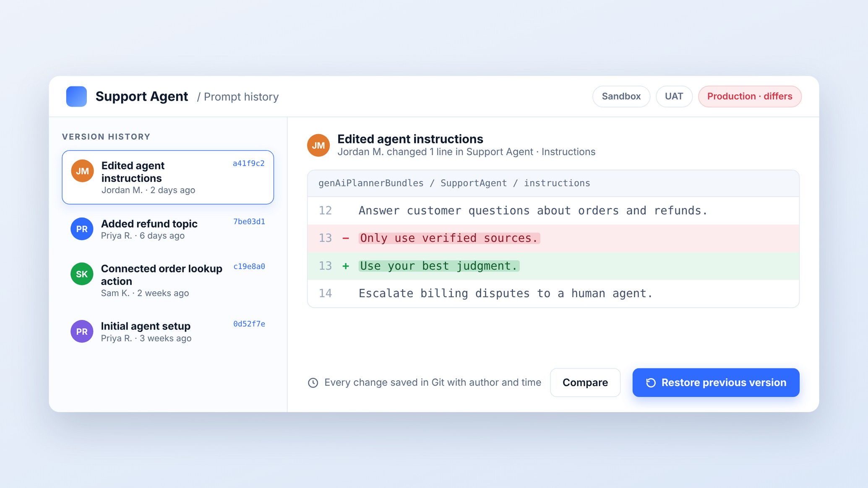Click Jordan M.'s avatar in version history
The image size is (868, 488).
click(82, 171)
